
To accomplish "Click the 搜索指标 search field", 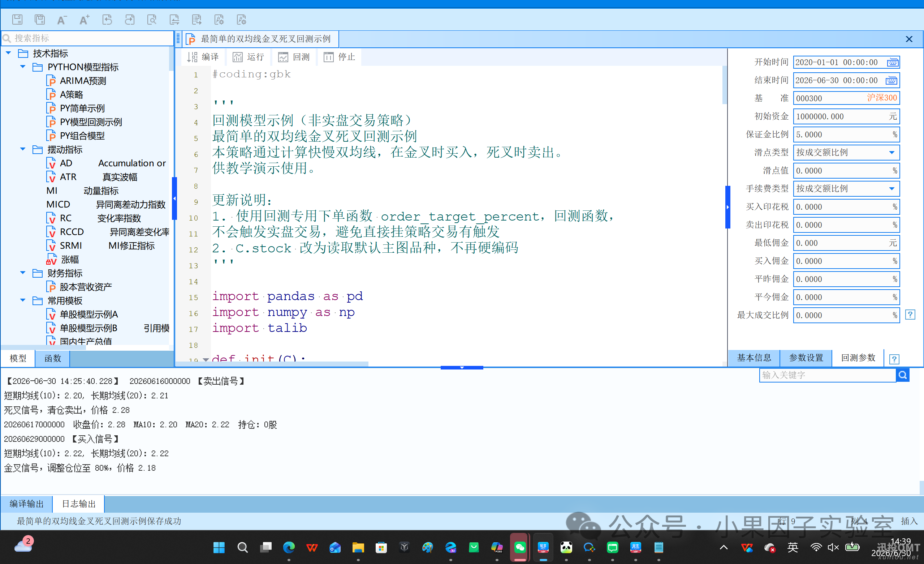I will pyautogui.click(x=88, y=38).
